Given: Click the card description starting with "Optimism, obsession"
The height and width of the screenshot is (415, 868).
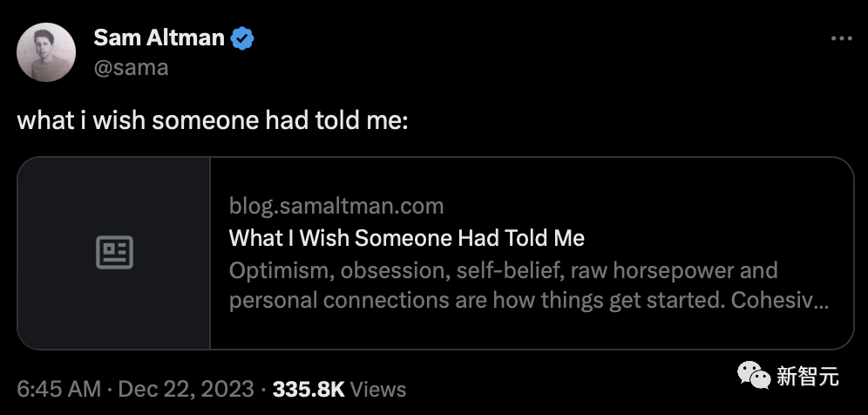Looking at the screenshot, I should click(x=504, y=270).
